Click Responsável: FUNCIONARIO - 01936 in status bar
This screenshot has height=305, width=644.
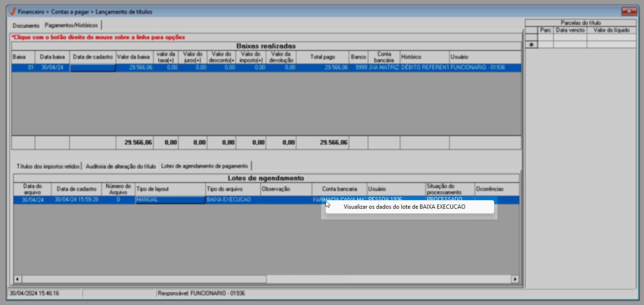coord(202,294)
